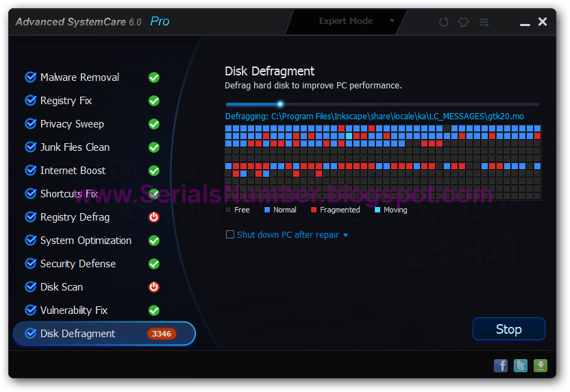Click the Expert Mode label
570x392 pixels.
click(346, 21)
